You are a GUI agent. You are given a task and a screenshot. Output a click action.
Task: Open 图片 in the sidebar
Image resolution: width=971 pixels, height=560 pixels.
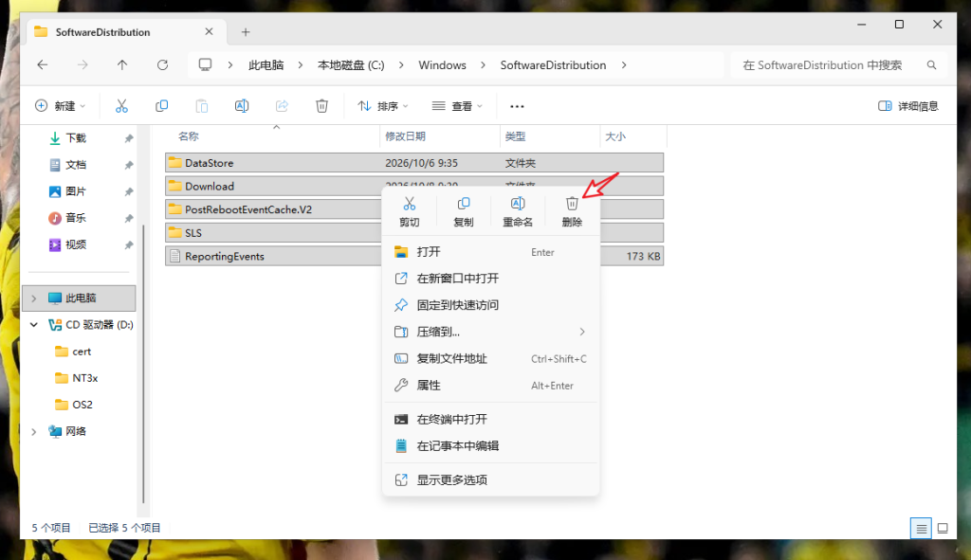coord(76,191)
